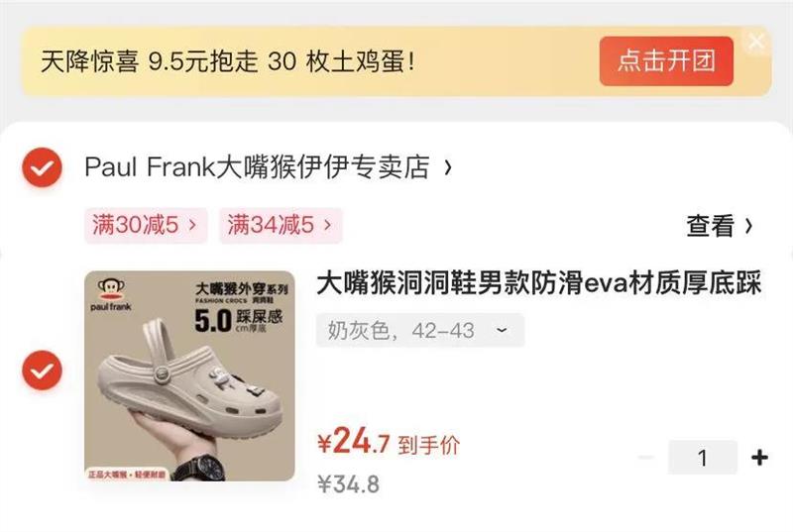This screenshot has width=793, height=532.
Task: Open the Paul Frank大嘴猴伊伊专卖店 store page
Action: [258, 167]
